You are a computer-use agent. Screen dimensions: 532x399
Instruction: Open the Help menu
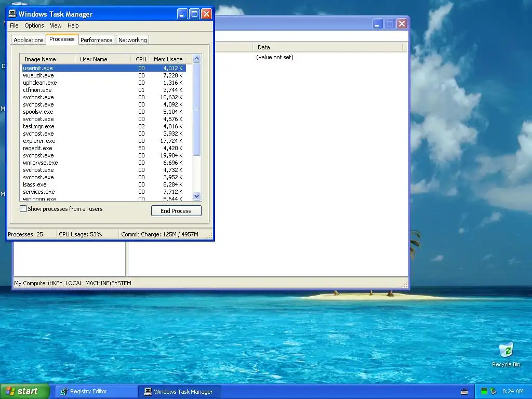(73, 25)
